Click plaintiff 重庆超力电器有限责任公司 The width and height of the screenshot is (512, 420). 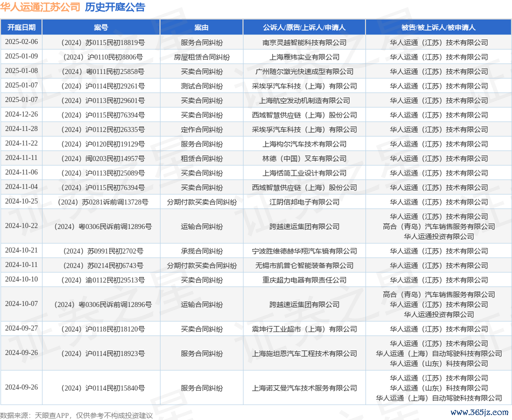[x=304, y=280]
